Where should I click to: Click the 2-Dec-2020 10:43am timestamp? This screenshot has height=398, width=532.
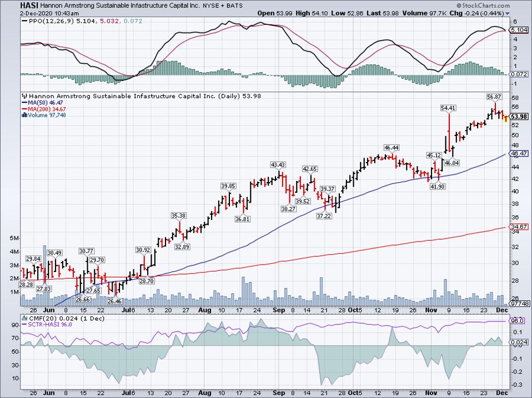[x=49, y=13]
